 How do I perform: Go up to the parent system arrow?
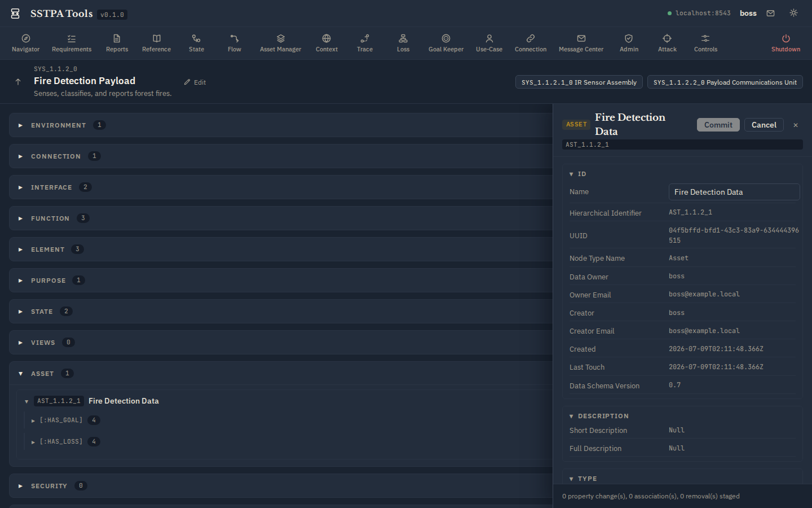coord(18,82)
